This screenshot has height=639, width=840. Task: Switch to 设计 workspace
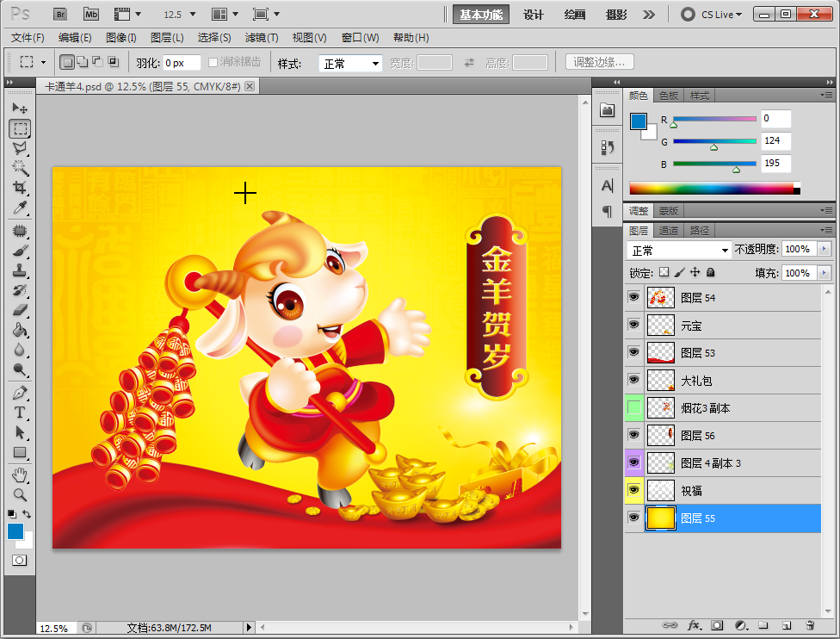tap(533, 15)
